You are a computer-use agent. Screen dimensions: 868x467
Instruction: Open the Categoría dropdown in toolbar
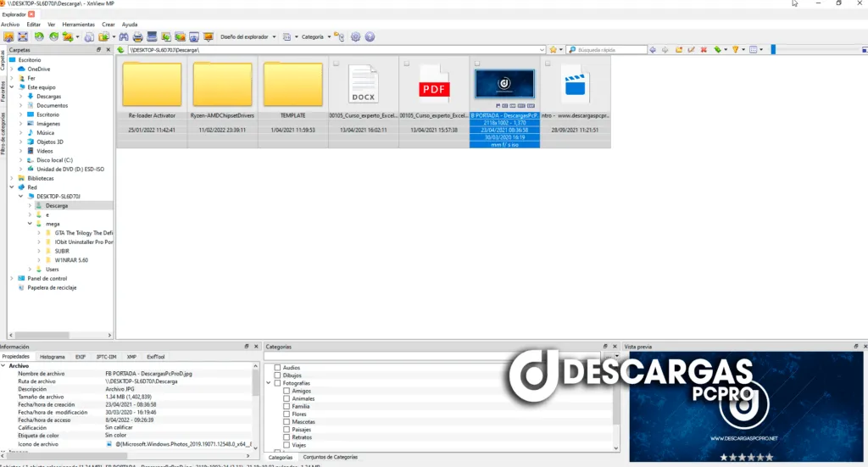(x=314, y=37)
